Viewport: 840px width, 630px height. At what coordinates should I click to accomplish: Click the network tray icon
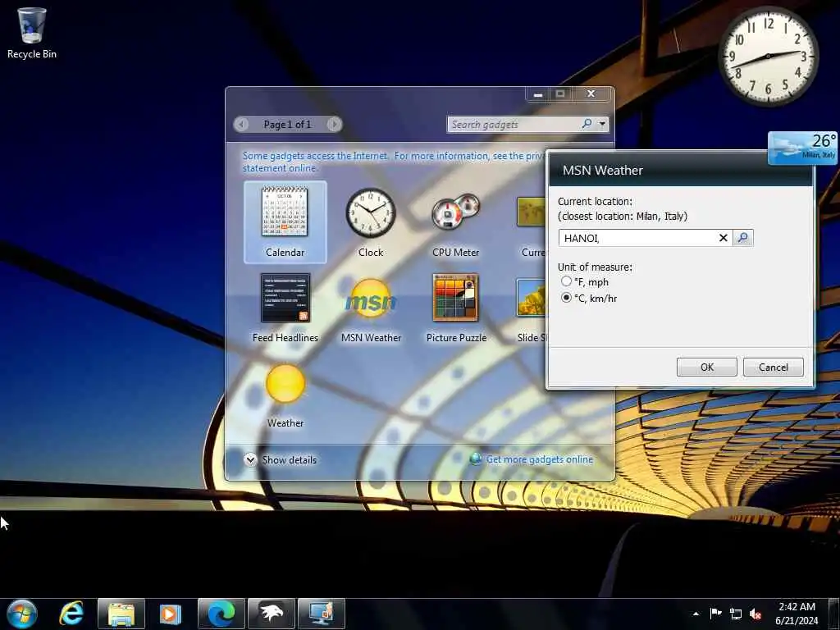click(x=736, y=614)
